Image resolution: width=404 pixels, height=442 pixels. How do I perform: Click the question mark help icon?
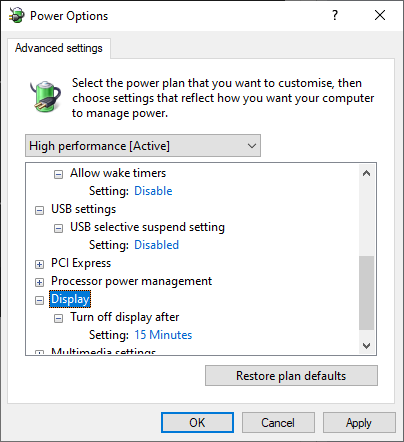coord(335,15)
